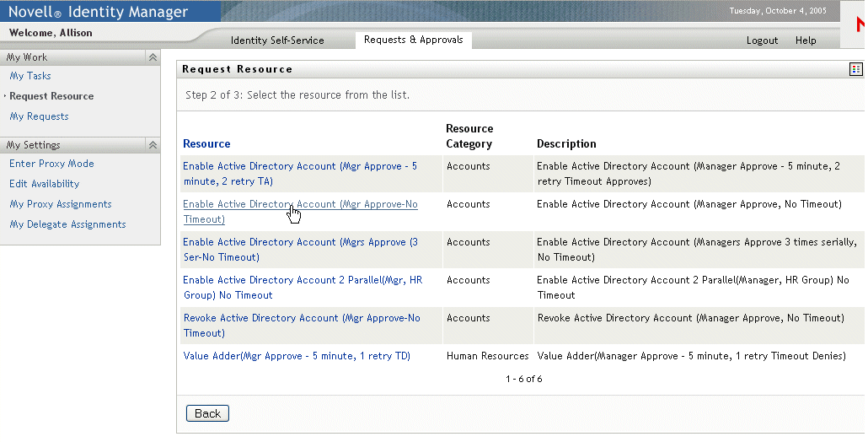View My Proxy Assignments

click(x=61, y=204)
